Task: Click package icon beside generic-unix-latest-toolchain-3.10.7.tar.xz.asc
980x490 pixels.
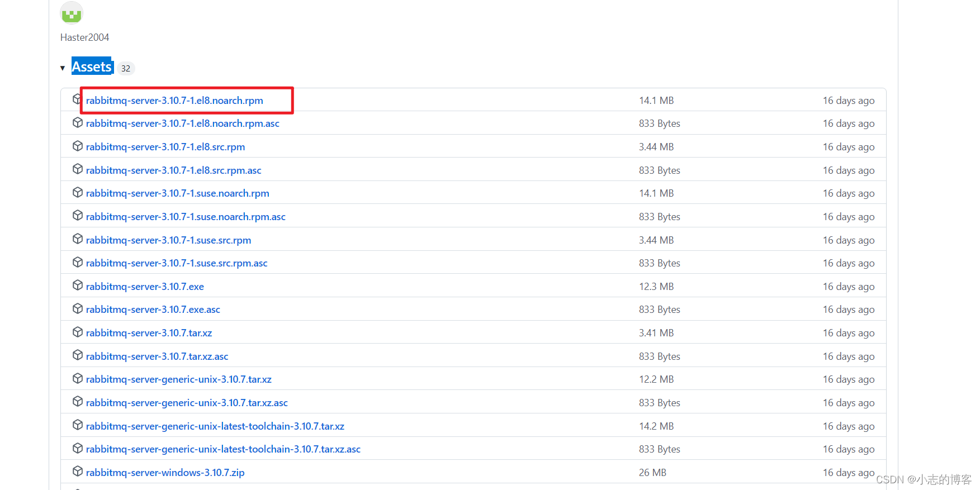Action: 78,448
